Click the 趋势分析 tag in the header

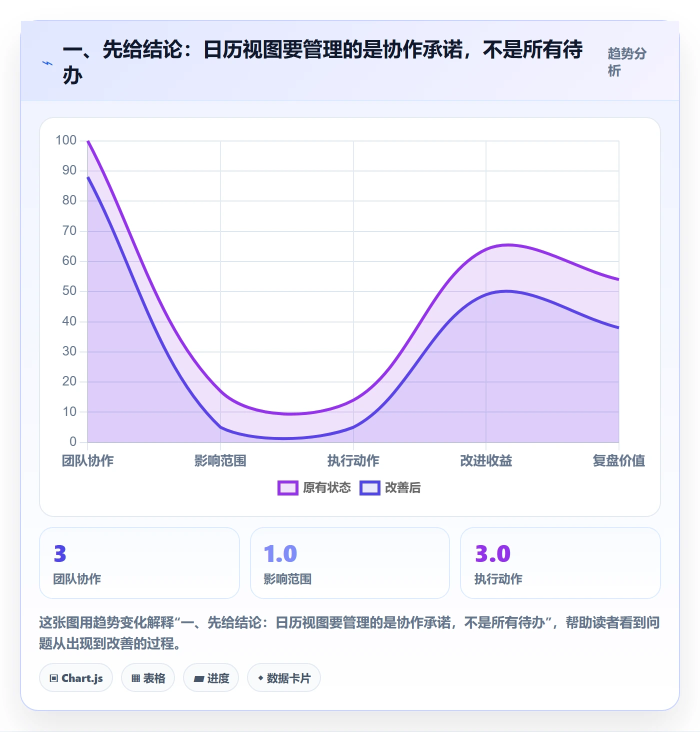627,62
